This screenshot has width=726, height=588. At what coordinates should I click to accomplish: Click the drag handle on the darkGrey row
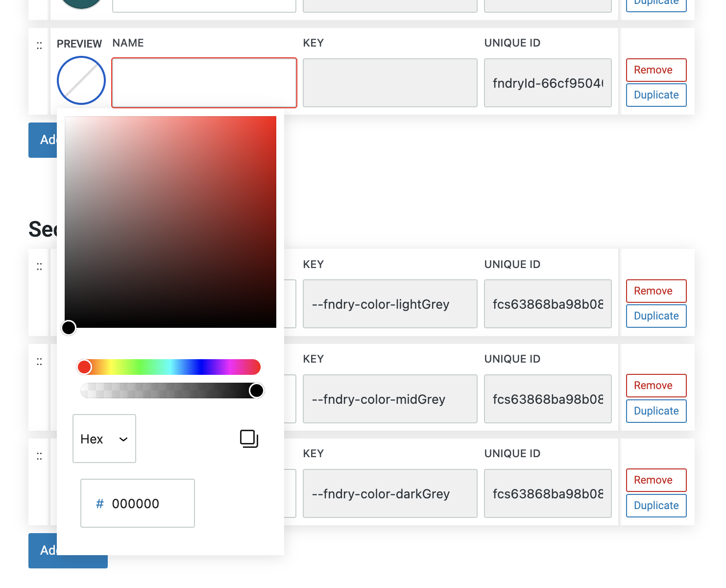tap(39, 457)
